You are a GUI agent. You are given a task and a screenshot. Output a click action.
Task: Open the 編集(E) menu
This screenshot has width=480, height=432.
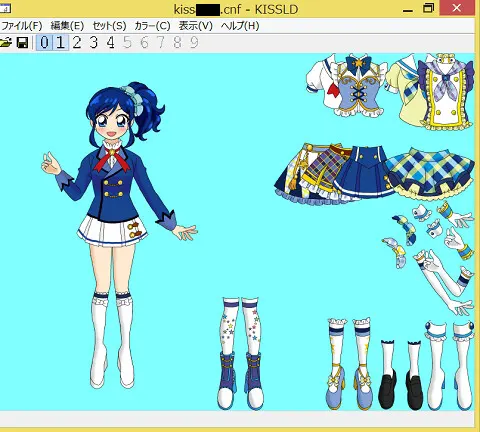click(x=67, y=26)
